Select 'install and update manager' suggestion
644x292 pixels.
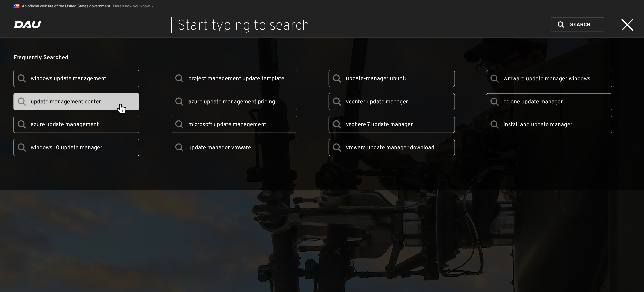549,124
